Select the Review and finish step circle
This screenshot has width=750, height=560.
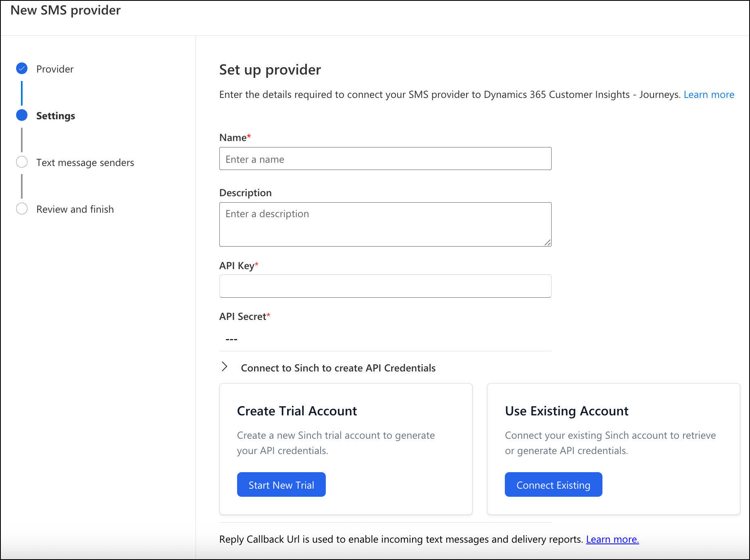(21, 209)
